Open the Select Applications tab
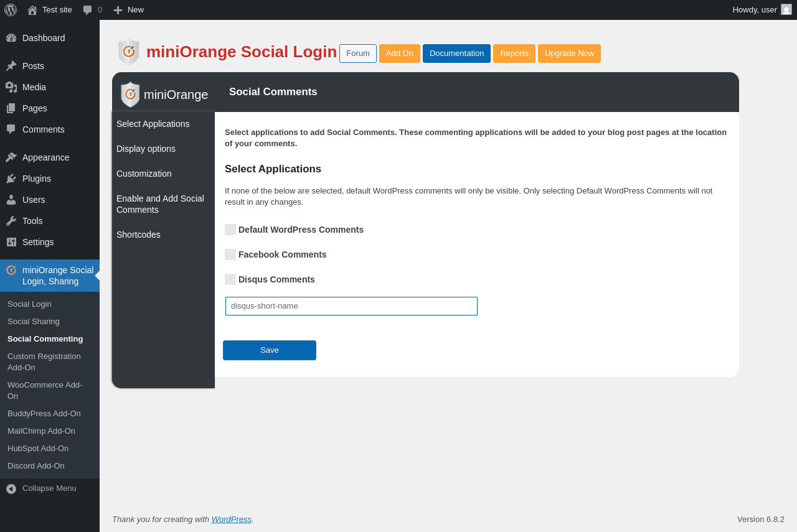Screen dimensions: 797x532 coord(163,124)
